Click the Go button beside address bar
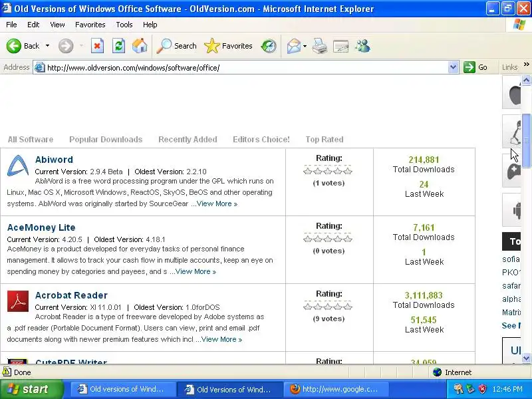 click(x=475, y=67)
